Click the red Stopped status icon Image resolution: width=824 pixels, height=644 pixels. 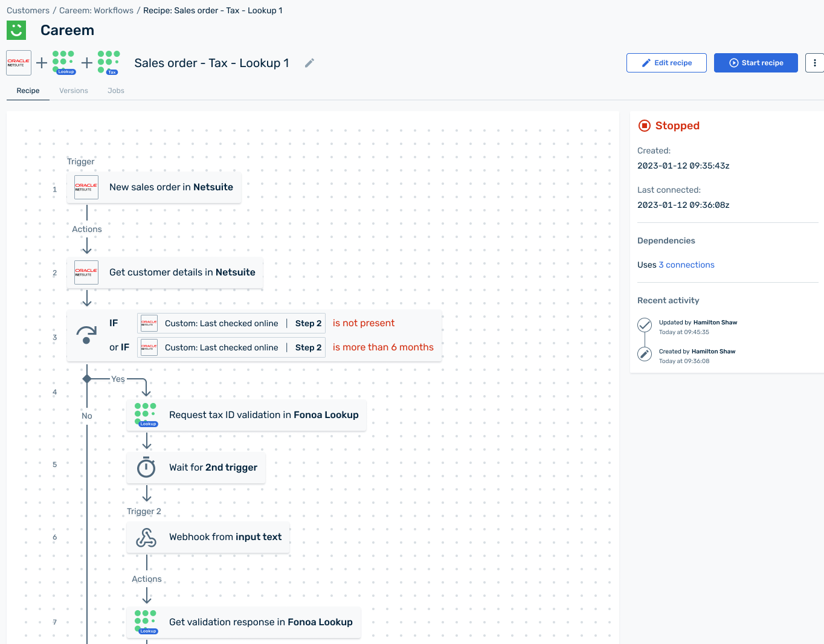click(x=645, y=126)
